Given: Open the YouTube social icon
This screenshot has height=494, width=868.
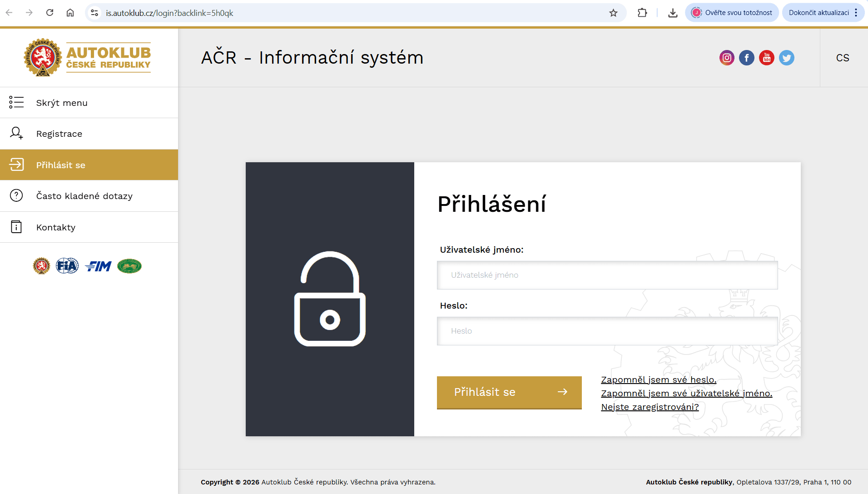Looking at the screenshot, I should click(x=767, y=58).
